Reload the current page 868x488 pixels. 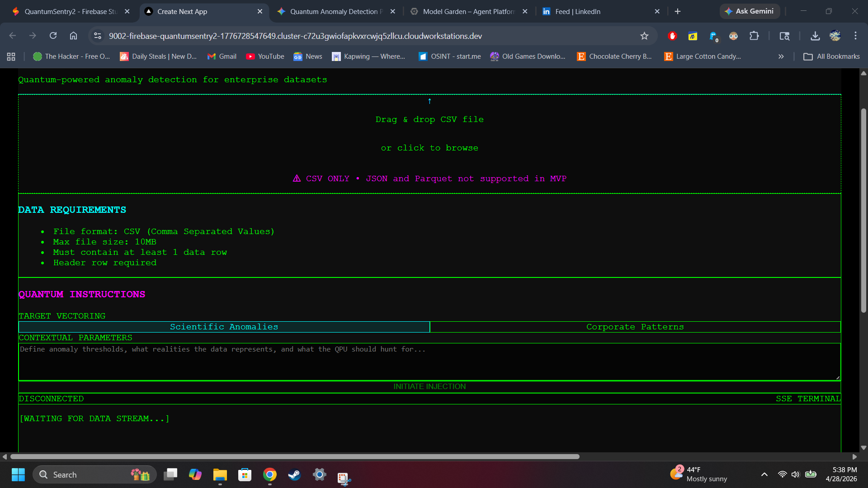[x=53, y=36]
